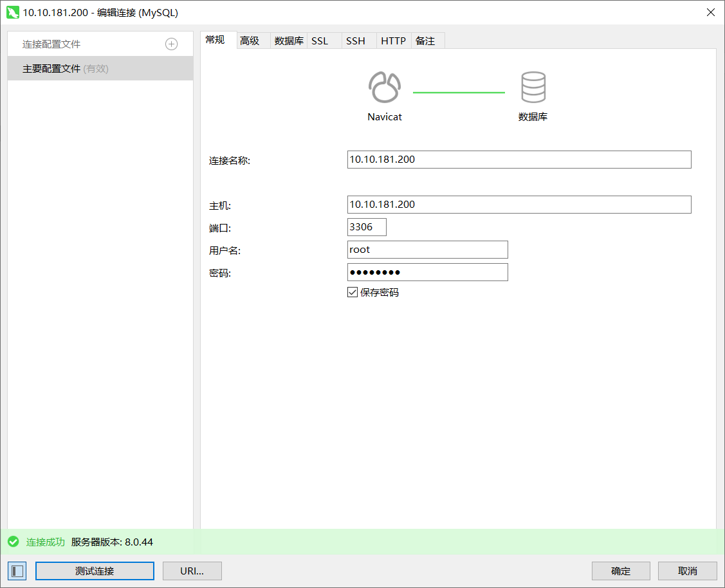Viewport: 725px width, 588px height.
Task: Click the 用户名: label
Action: tap(225, 250)
